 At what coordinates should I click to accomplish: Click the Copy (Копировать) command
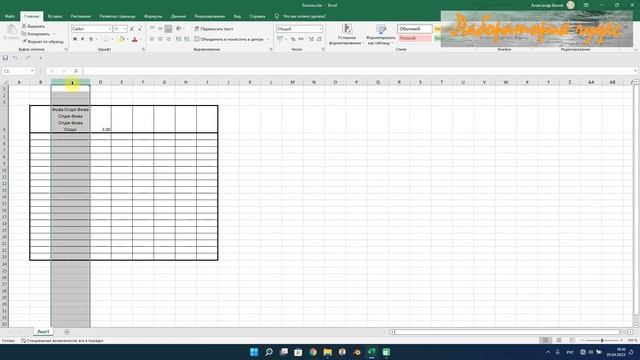36,34
